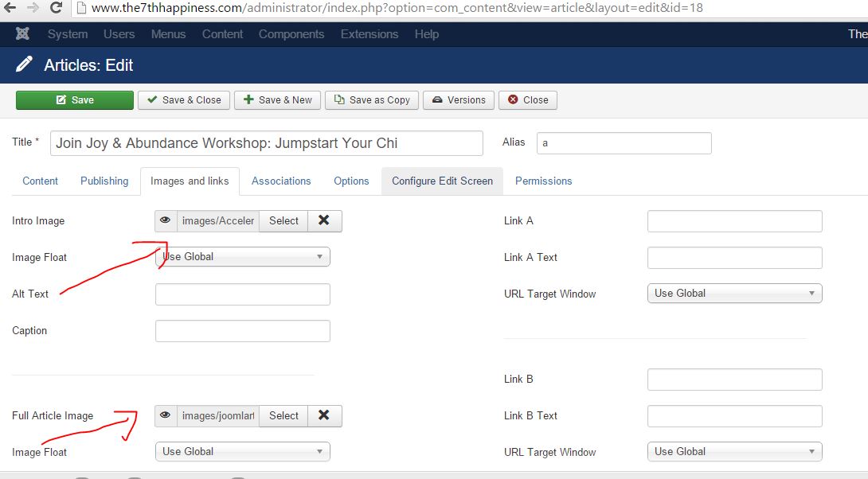Switch to the Publishing tab
Image resolution: width=868 pixels, height=479 pixels.
point(104,181)
